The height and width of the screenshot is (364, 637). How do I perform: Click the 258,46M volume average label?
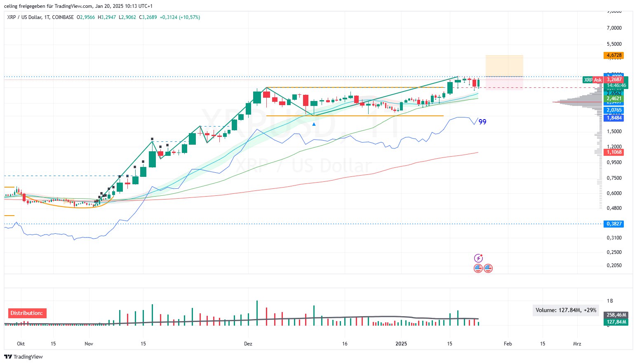point(616,315)
